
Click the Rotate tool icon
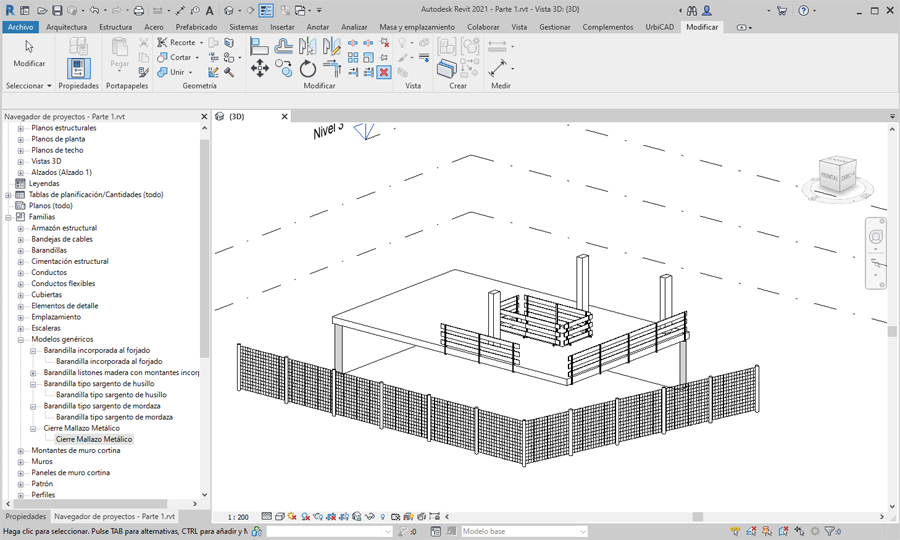pos(308,68)
